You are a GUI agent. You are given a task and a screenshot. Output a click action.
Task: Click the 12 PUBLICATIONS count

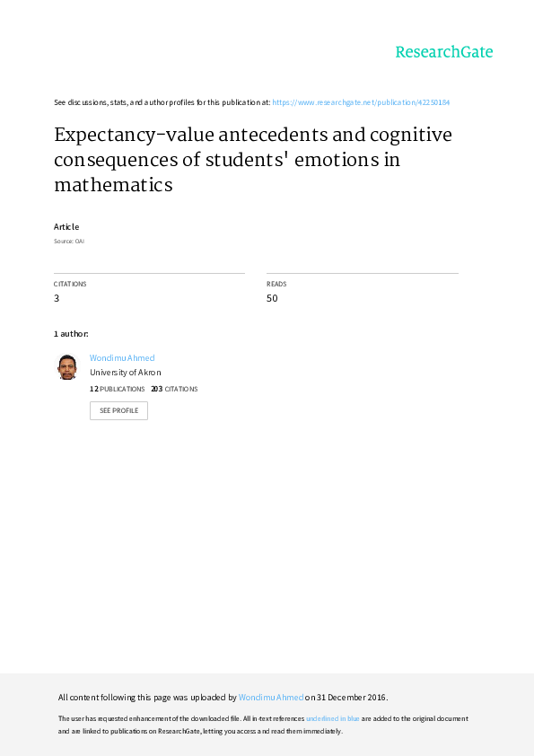(117, 389)
